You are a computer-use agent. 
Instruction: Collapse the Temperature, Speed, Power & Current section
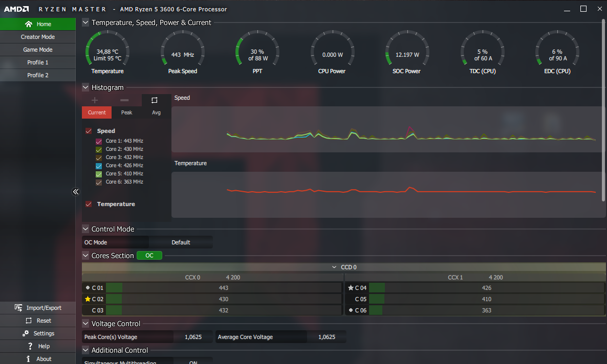pos(85,22)
